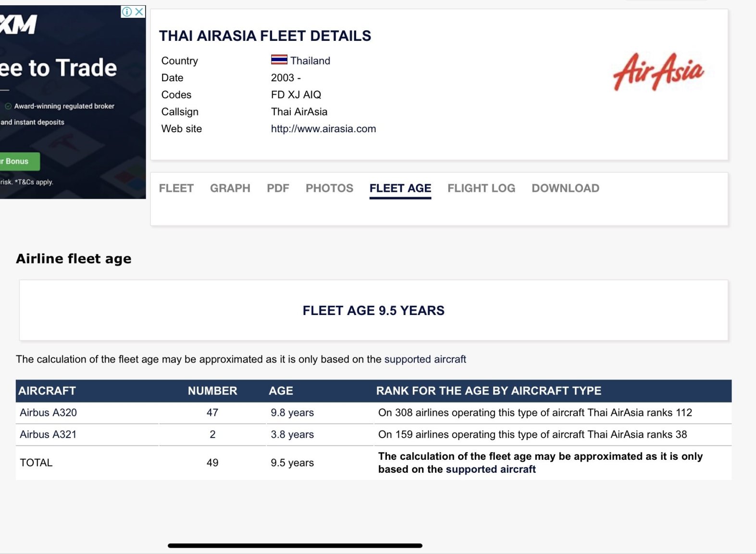Open the DOWNLOAD tab
Screen dimensions: 756x554
[566, 188]
